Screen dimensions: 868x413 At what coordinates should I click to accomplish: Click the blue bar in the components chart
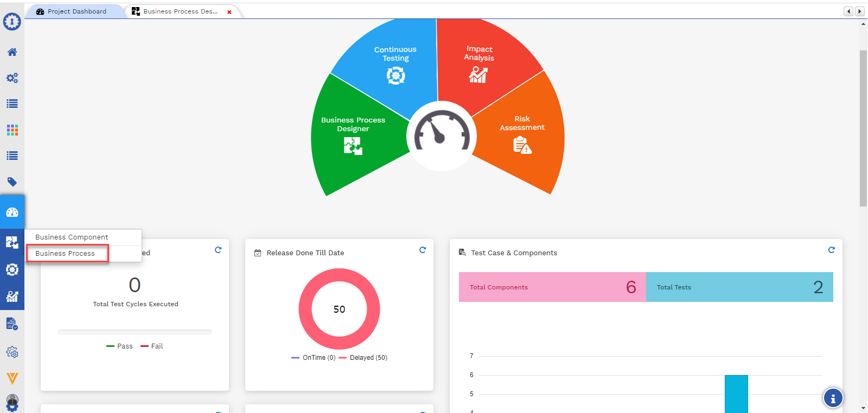click(736, 394)
